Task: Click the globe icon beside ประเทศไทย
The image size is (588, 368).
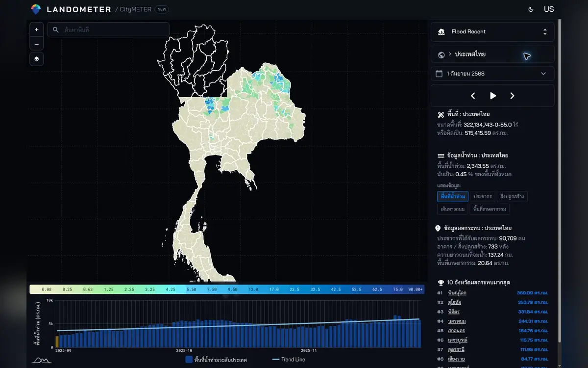Action: (441, 55)
